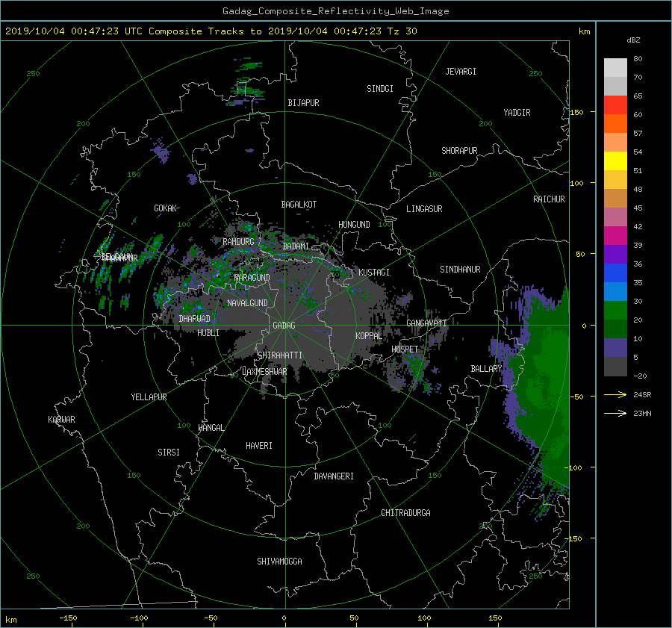Click the YADGIR label
Screen dimensions: 672x628
(x=517, y=113)
